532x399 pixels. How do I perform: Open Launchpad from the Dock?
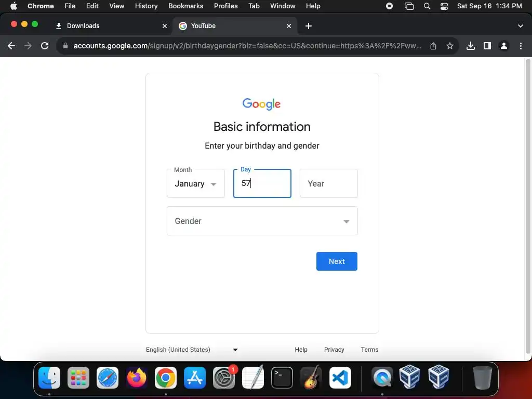(78, 378)
